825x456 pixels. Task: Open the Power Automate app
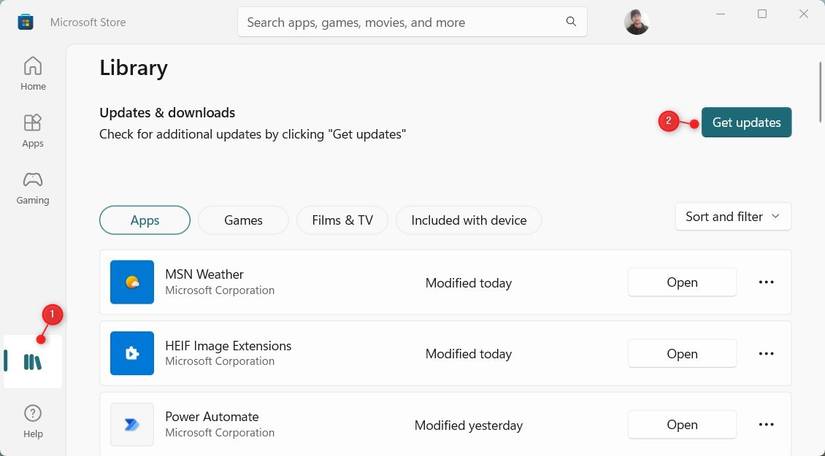[682, 424]
